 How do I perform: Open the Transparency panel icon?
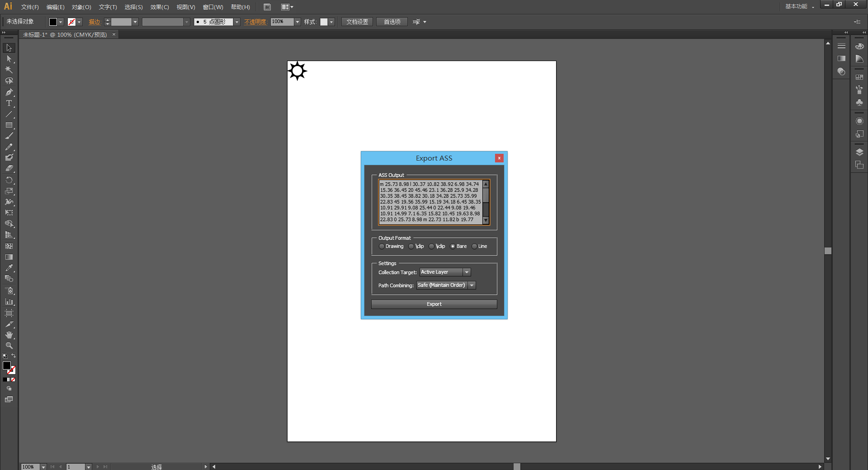(841, 71)
